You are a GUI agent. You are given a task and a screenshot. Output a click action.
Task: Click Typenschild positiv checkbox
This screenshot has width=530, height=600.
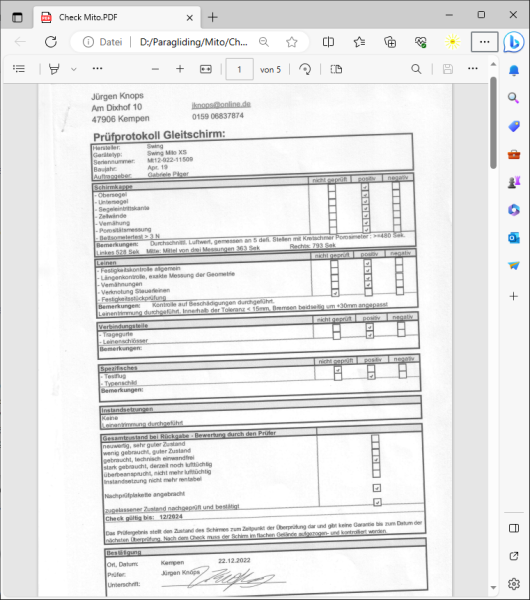pos(371,376)
